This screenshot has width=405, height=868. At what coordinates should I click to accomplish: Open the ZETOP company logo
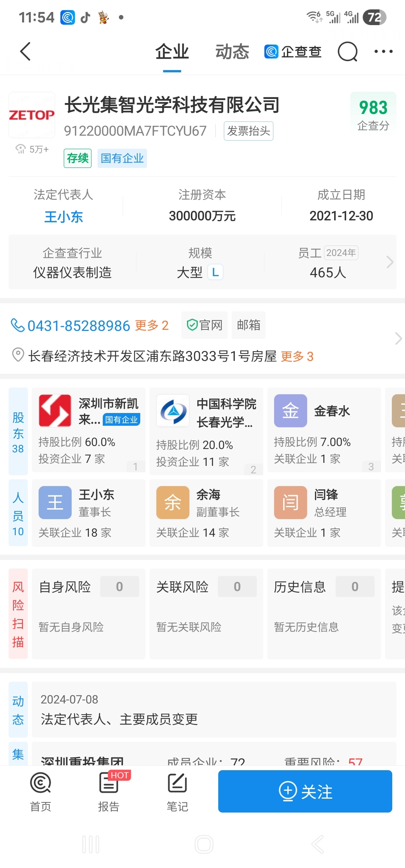tap(32, 115)
